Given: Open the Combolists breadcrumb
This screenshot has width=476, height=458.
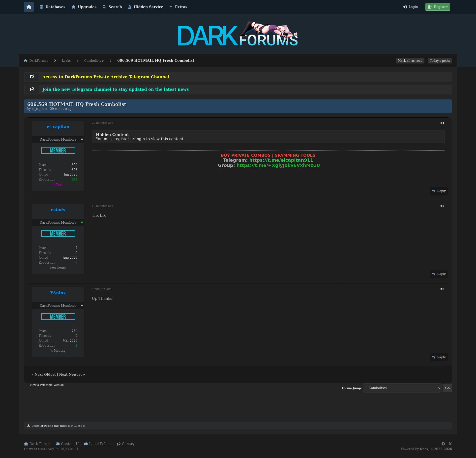Looking at the screenshot, I should [x=92, y=61].
